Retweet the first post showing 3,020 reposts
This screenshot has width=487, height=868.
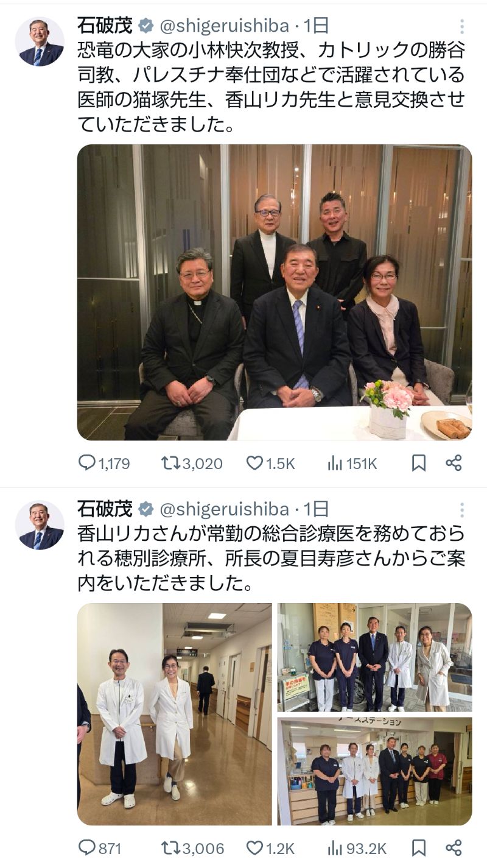click(192, 464)
